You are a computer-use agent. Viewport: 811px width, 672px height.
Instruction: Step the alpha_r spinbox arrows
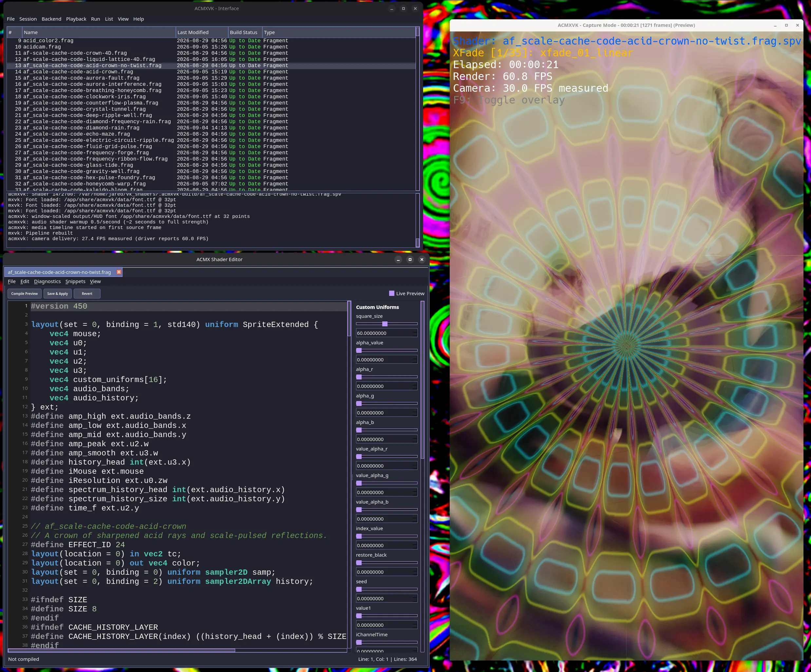[x=415, y=386]
